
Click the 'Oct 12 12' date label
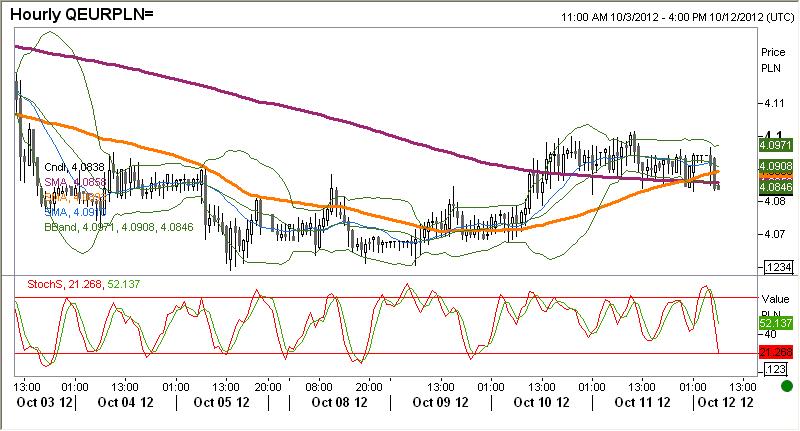coord(725,402)
